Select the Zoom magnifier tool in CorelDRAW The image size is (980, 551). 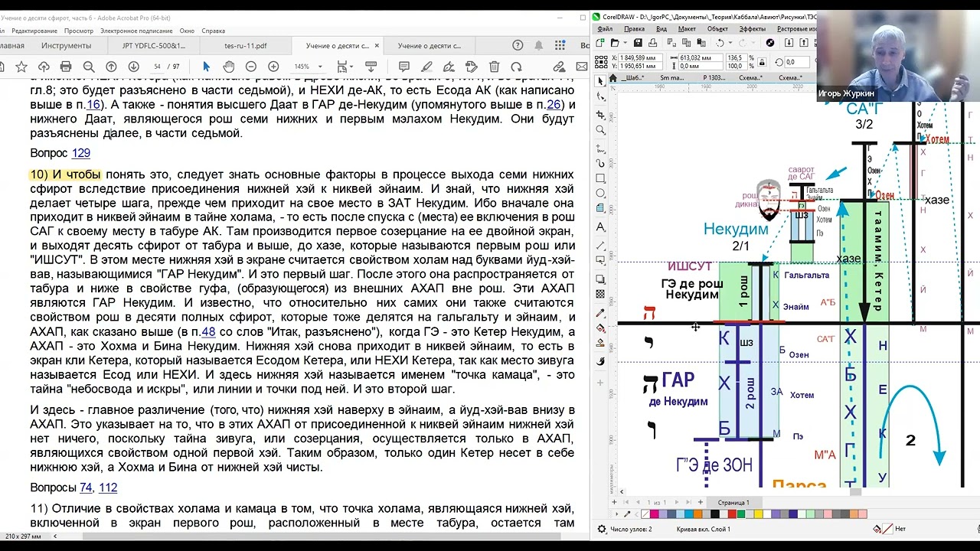click(x=601, y=130)
